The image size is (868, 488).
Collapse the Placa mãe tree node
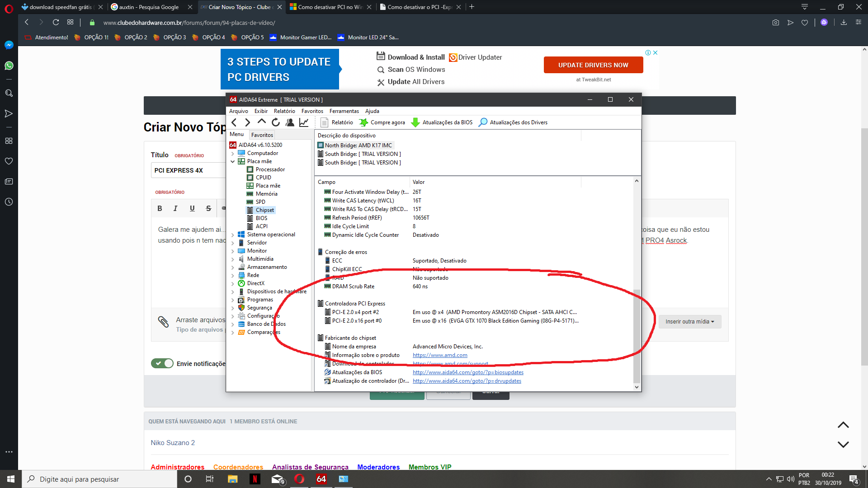click(x=233, y=161)
